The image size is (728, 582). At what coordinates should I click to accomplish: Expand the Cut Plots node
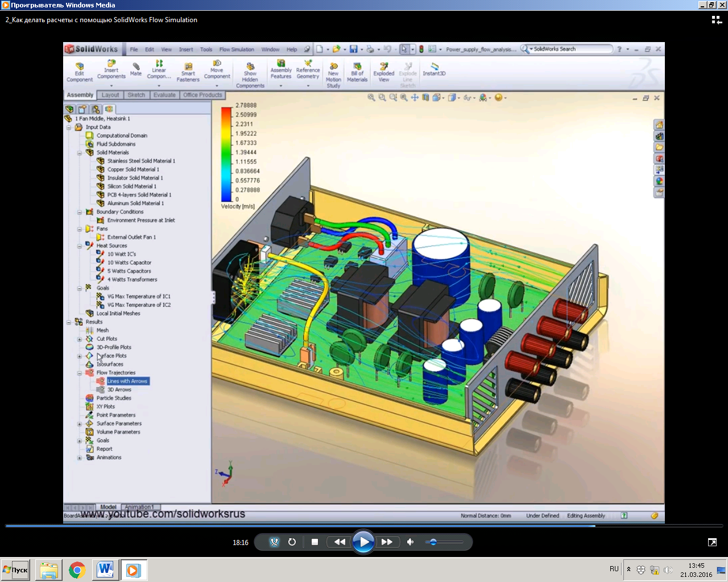(x=80, y=339)
